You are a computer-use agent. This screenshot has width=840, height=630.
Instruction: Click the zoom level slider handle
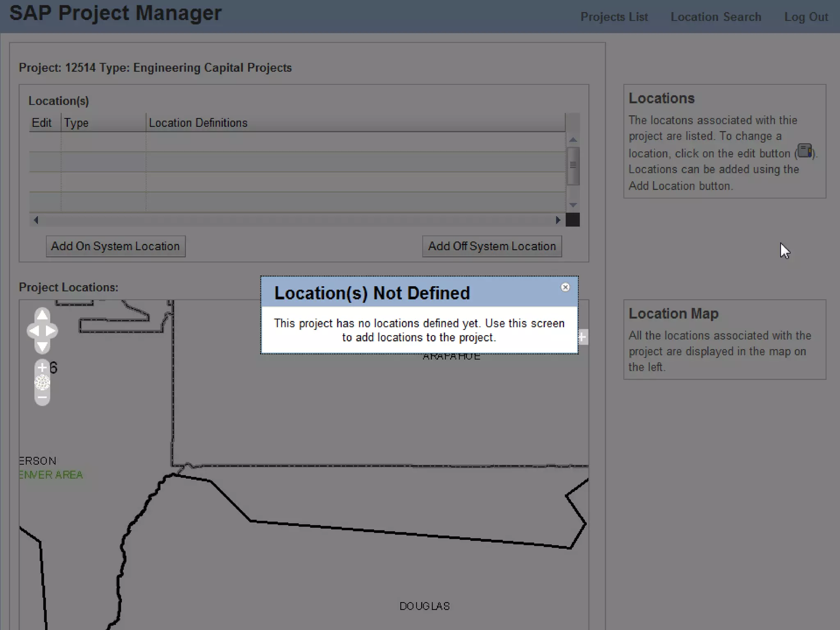[42, 383]
